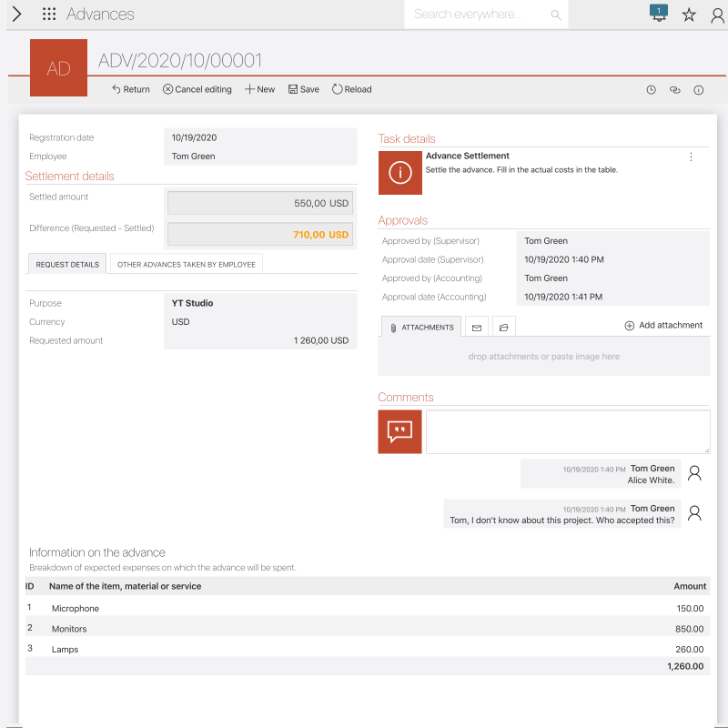Open the folder tab next to envelope

pos(502,327)
